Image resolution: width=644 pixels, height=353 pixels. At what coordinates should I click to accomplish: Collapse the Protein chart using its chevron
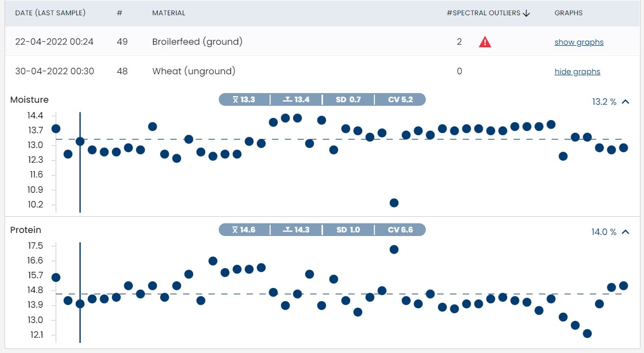pos(626,232)
